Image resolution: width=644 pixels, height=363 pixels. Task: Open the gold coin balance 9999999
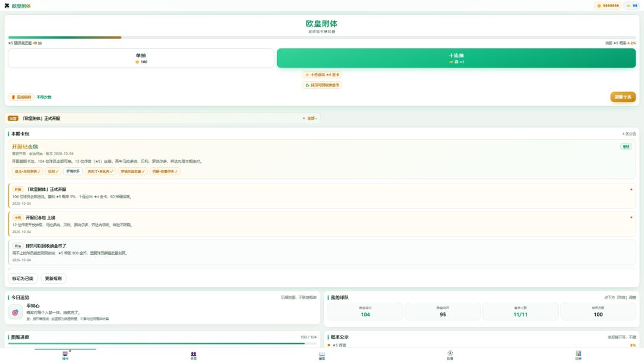(x=608, y=6)
